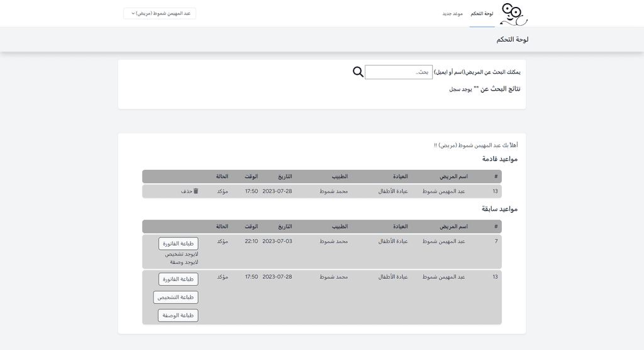Click يوجد سجل result text

click(x=460, y=89)
